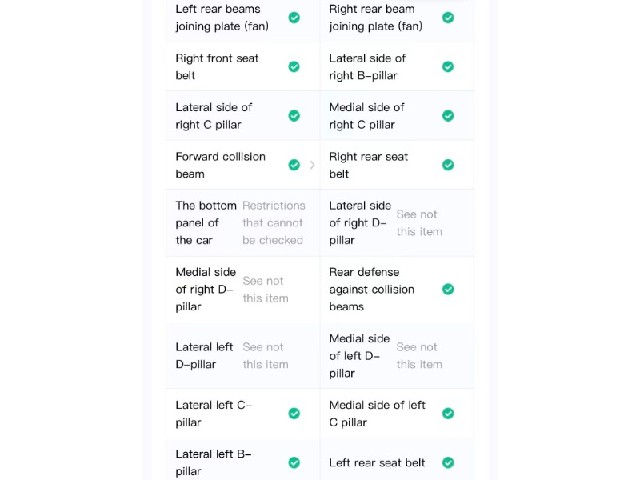Click check icon next to Left rear seat belt
The image size is (640, 480).
tap(448, 463)
